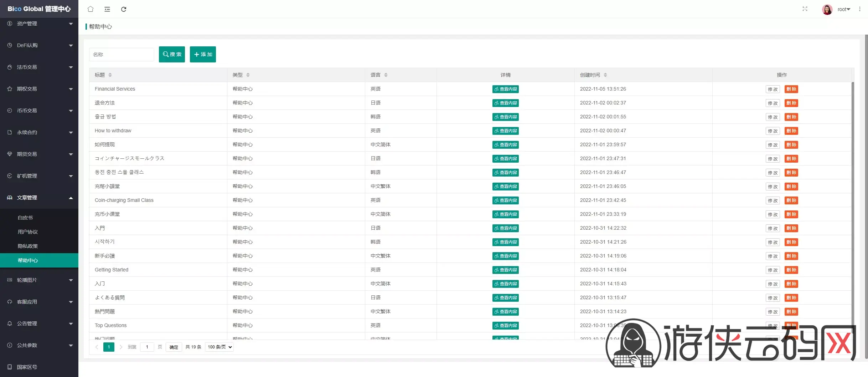
Task: Focus the 名称 search input field
Action: point(121,55)
